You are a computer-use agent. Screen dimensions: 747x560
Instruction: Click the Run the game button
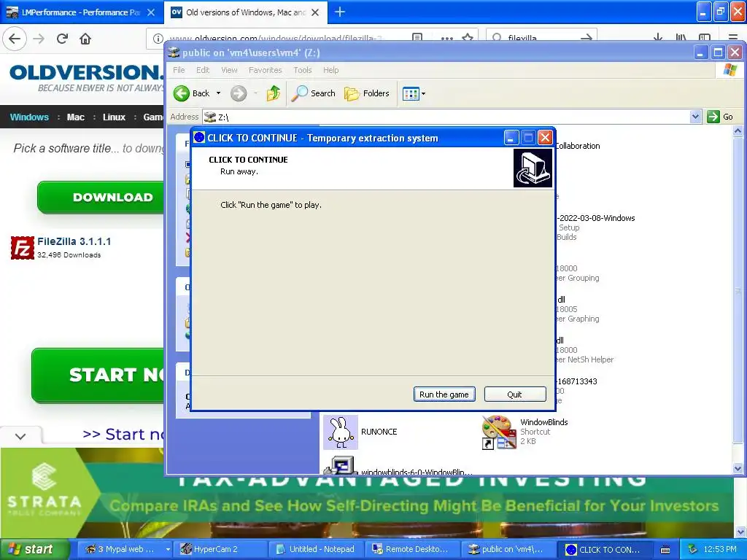click(x=444, y=394)
